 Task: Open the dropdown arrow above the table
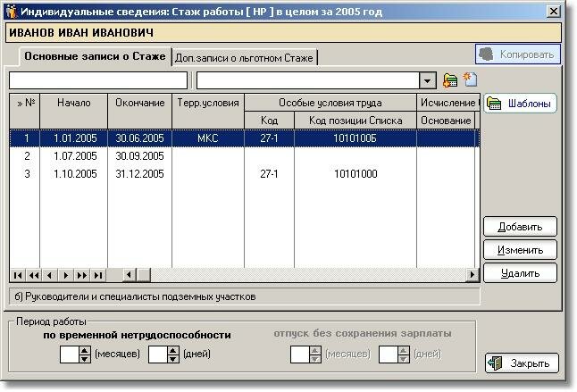(x=427, y=80)
